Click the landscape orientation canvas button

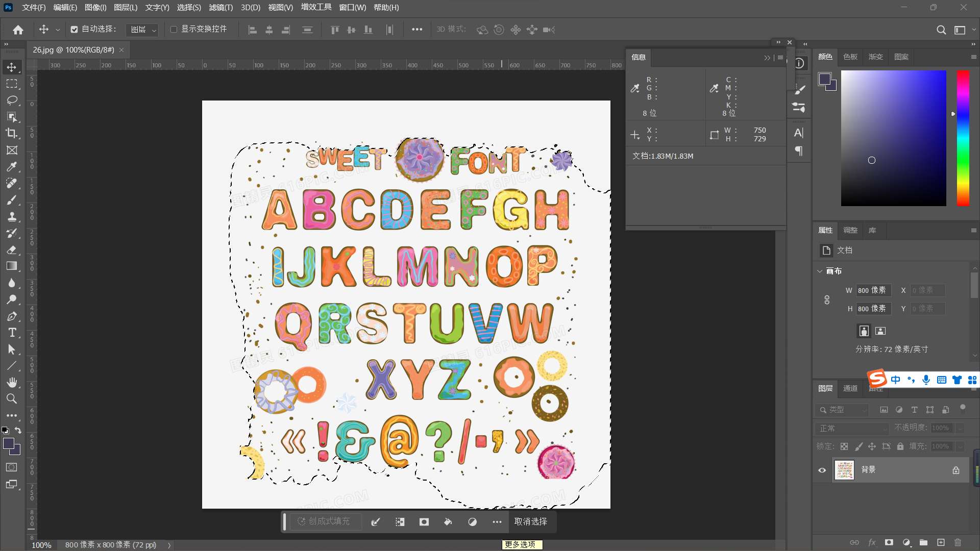[x=880, y=331]
